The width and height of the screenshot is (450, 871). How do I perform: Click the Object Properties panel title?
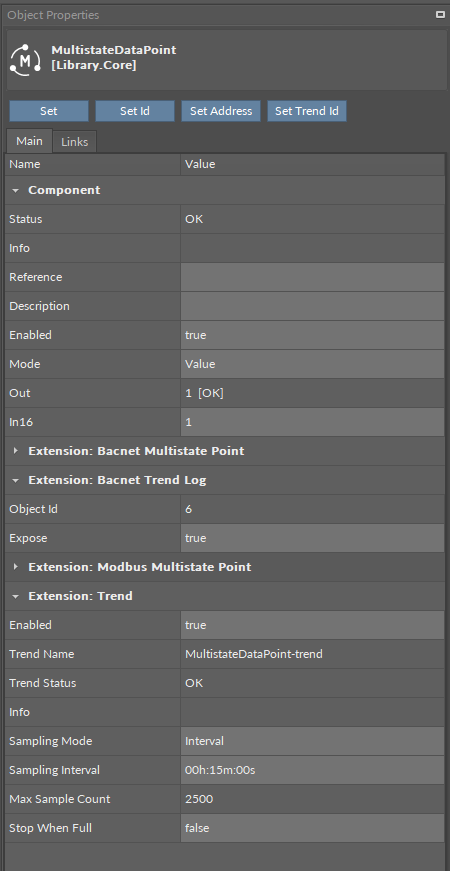point(53,15)
